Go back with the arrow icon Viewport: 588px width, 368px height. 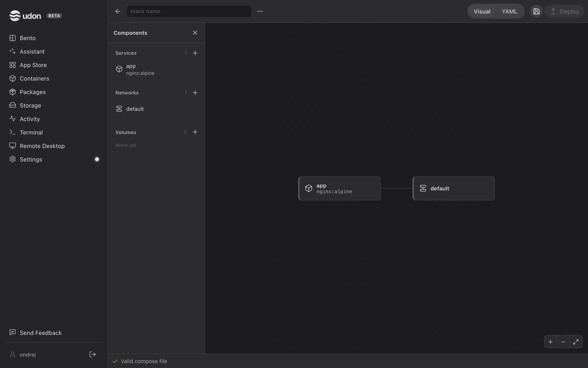pos(118,11)
